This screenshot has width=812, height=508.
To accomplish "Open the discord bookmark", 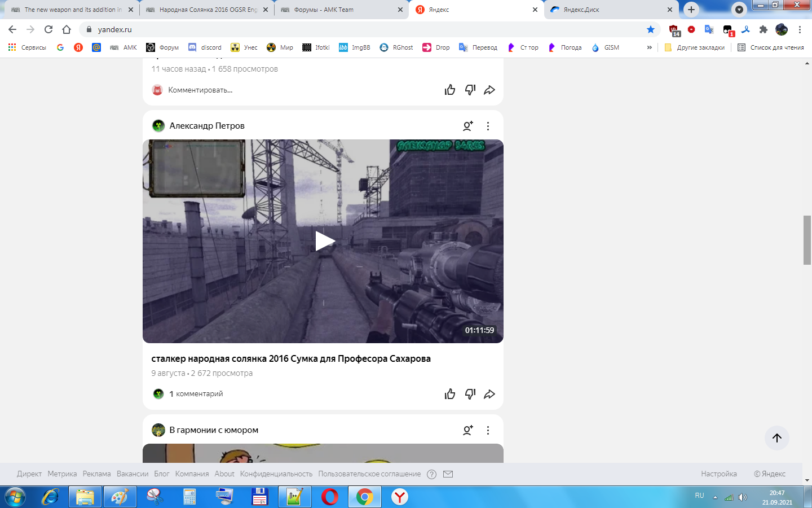I will 205,47.
